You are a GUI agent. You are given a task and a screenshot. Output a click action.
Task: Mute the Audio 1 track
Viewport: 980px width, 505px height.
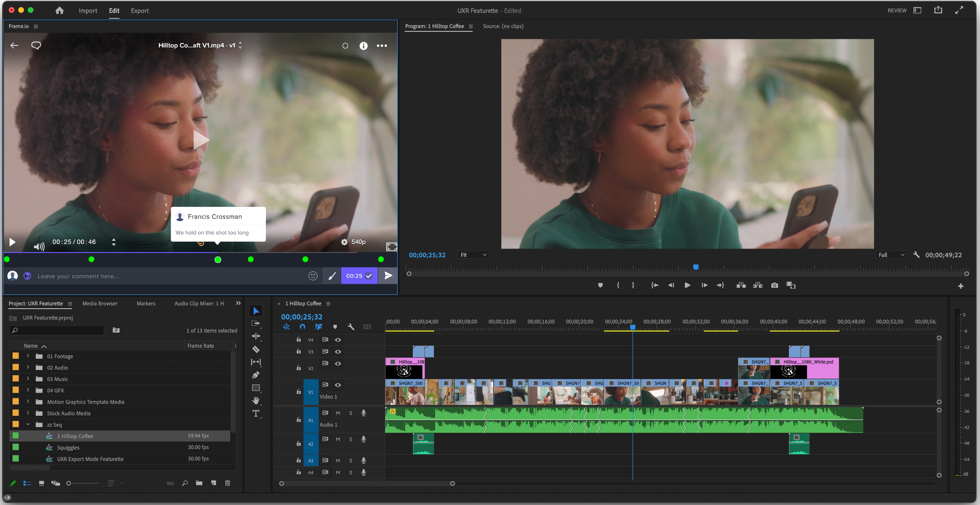[338, 413]
